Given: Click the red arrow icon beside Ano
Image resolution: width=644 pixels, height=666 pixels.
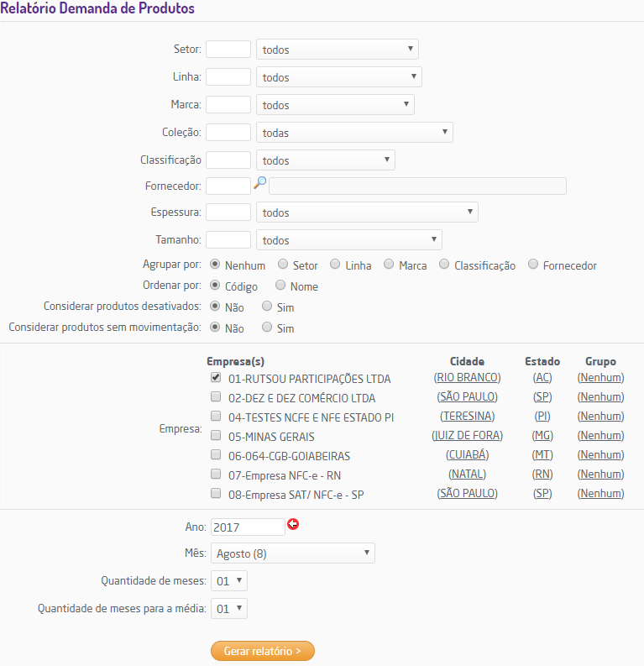Looking at the screenshot, I should tap(293, 525).
